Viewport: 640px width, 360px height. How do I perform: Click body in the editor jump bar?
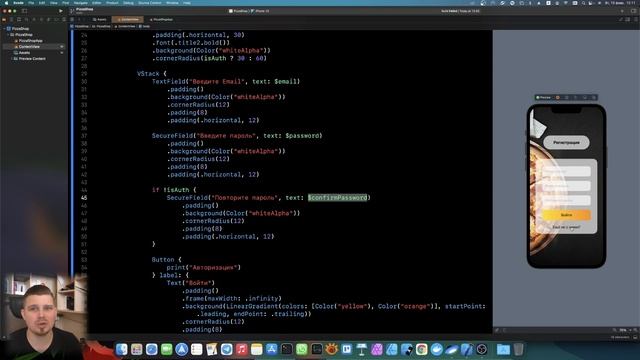click(144, 26)
